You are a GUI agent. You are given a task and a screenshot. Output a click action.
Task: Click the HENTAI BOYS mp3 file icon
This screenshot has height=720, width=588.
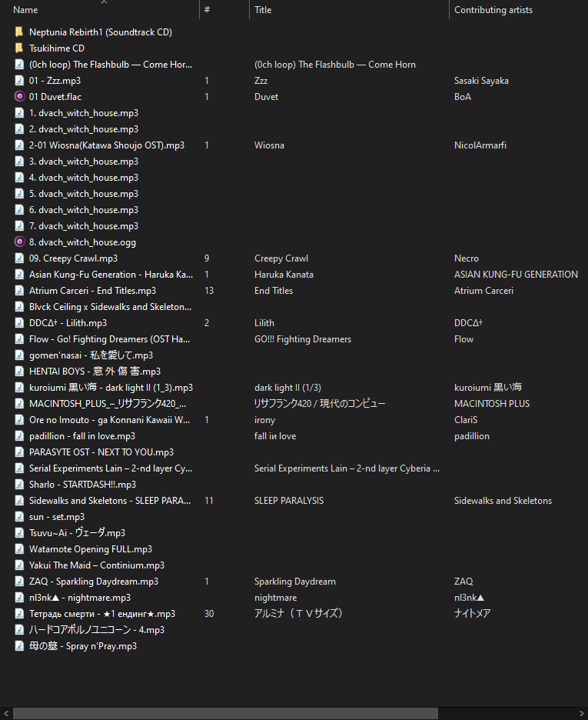pyautogui.click(x=19, y=371)
